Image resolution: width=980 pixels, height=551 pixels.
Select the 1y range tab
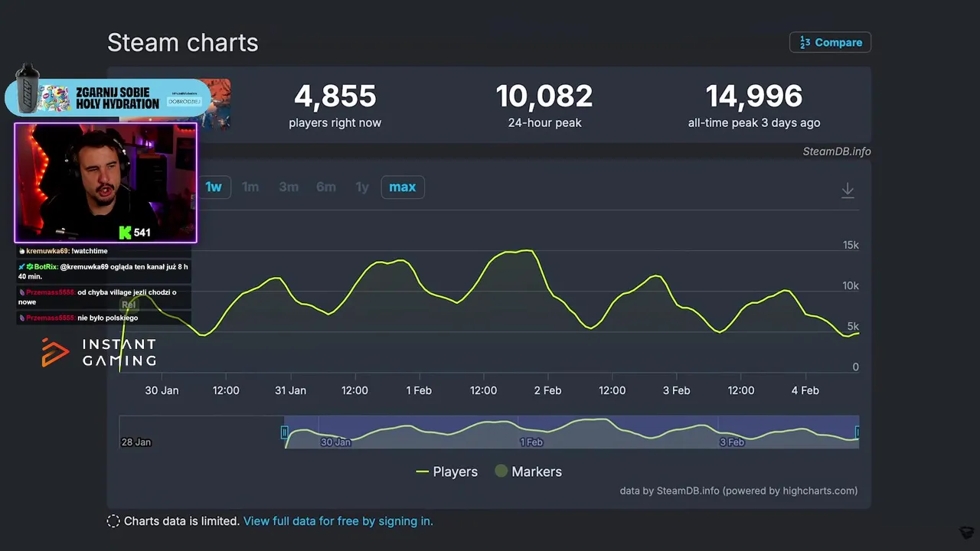pos(362,187)
